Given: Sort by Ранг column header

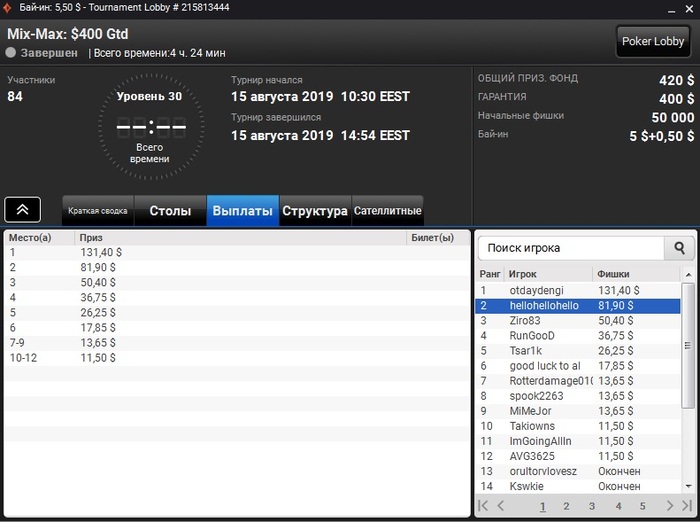Looking at the screenshot, I should tap(490, 274).
